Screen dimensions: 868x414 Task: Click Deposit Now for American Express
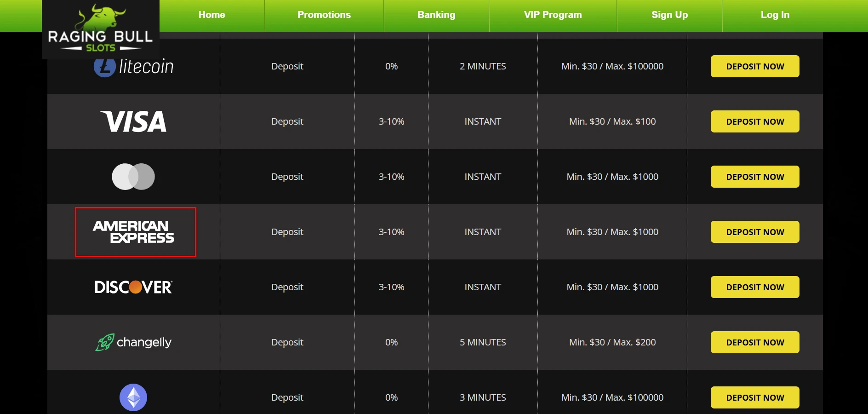[x=755, y=232]
